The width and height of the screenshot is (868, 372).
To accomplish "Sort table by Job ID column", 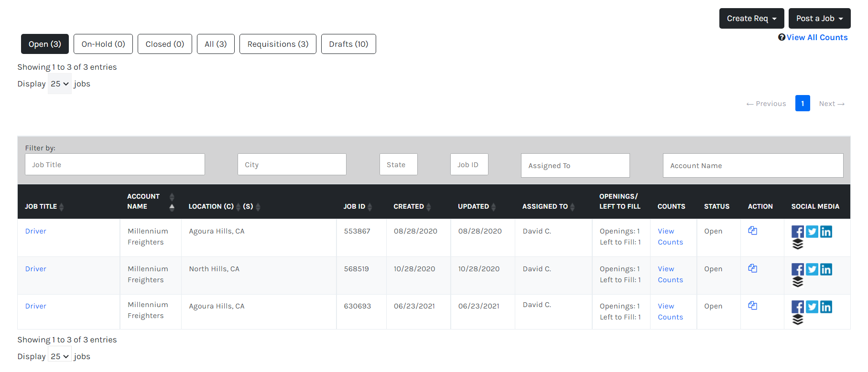I will tap(369, 207).
